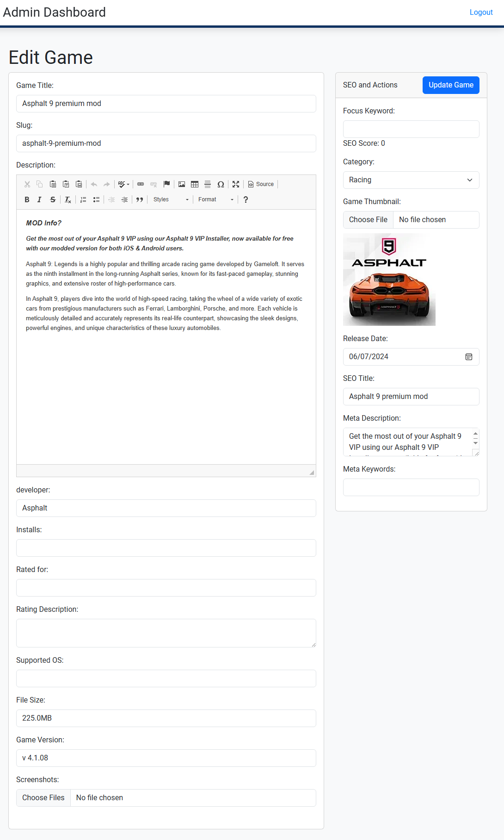Click the Meta Keywords input field
Viewport: 504px width, 840px height.
coord(411,487)
